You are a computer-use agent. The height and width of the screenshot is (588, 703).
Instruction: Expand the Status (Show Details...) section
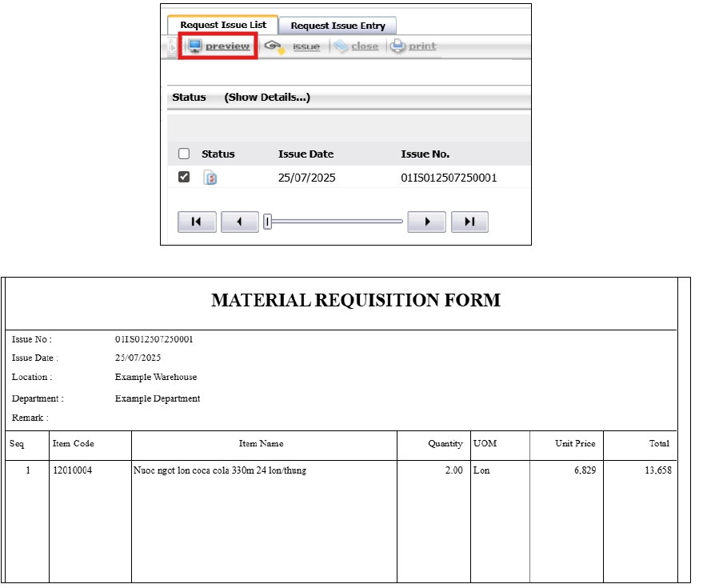pyautogui.click(x=267, y=98)
